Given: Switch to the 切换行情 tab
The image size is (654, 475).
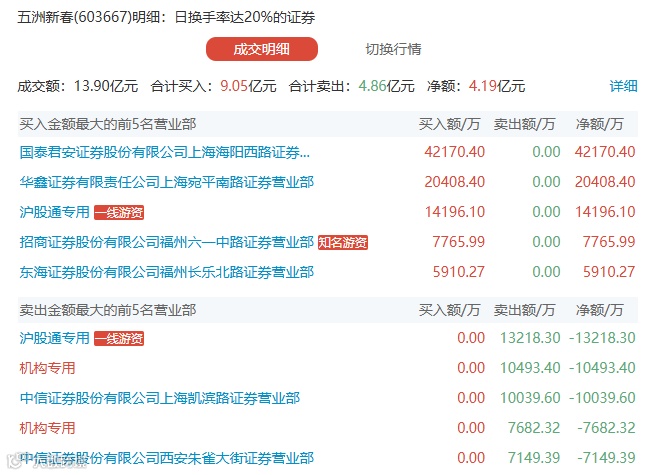Looking at the screenshot, I should (x=393, y=49).
